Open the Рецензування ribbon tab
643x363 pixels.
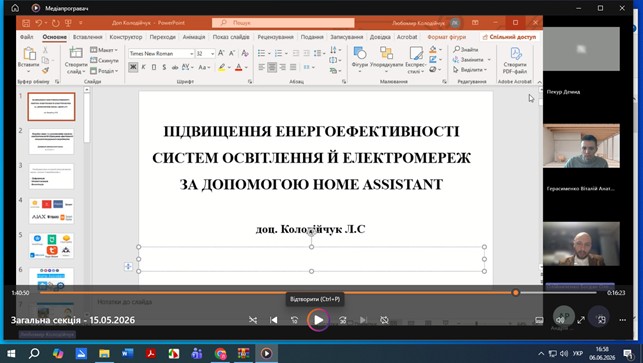pos(276,37)
